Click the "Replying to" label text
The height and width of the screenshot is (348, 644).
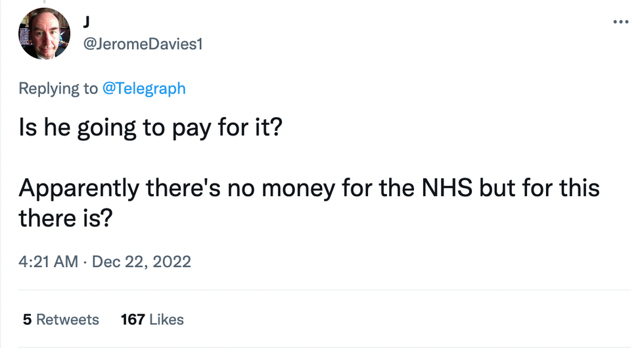58,88
